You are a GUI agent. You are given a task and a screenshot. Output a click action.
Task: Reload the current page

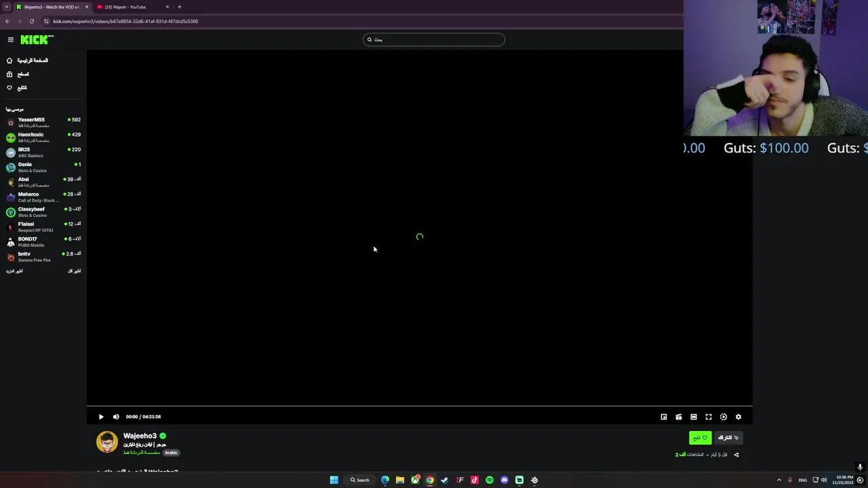(31, 21)
